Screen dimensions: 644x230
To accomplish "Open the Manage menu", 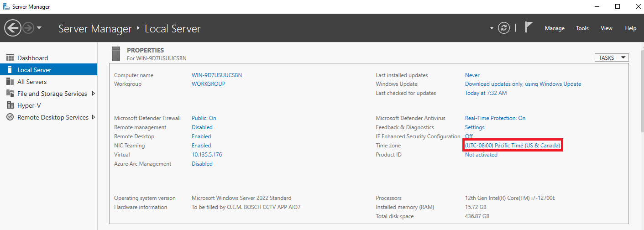I will pos(555,28).
